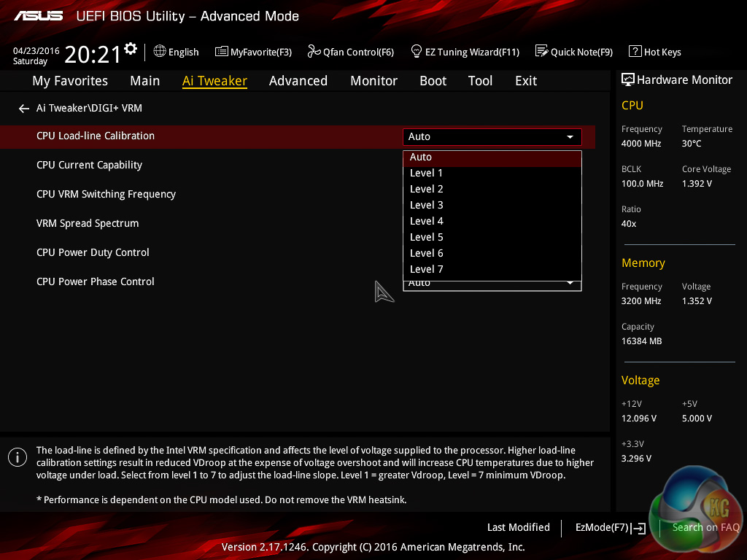Click the Hot Keys question mark icon
This screenshot has height=560, width=747.
(635, 51)
